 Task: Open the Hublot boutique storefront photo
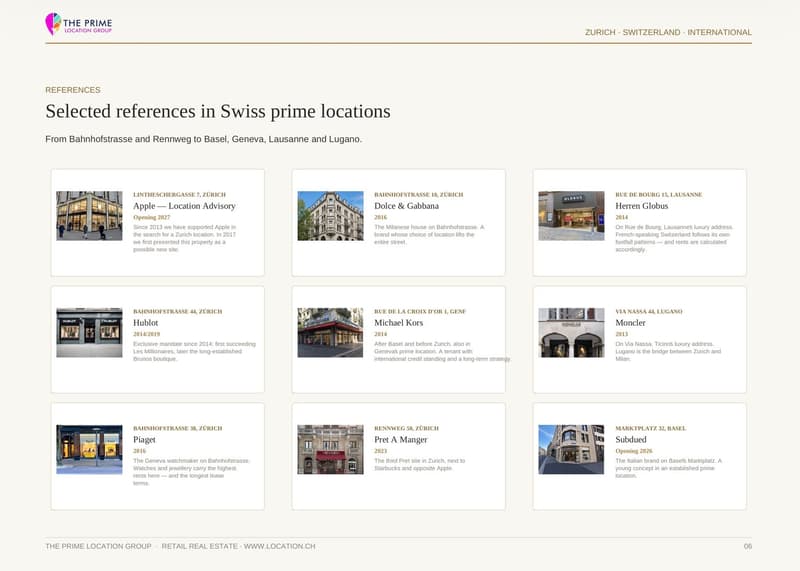89,333
